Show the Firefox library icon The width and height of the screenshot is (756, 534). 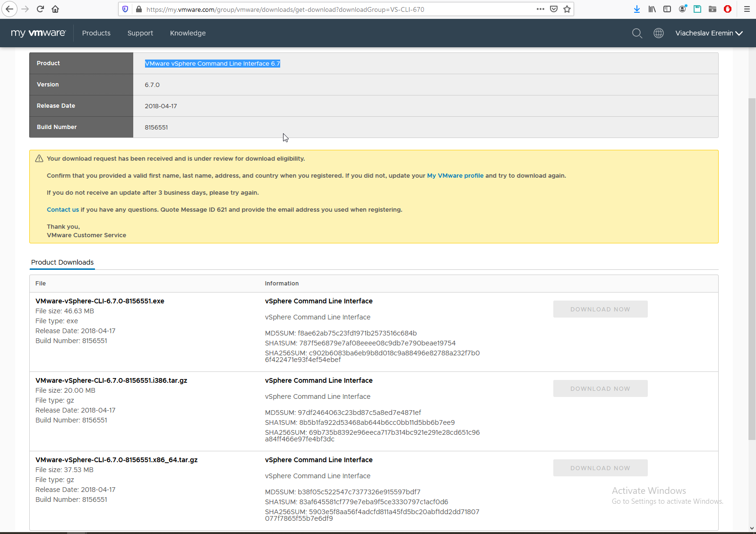(x=652, y=9)
